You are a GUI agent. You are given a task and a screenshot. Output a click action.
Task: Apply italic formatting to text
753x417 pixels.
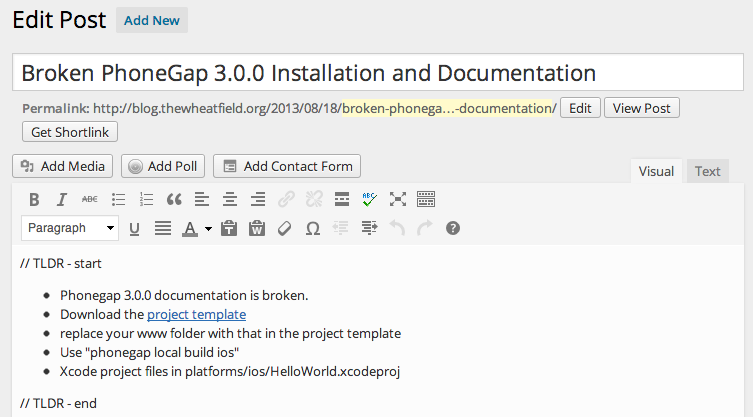coord(62,199)
